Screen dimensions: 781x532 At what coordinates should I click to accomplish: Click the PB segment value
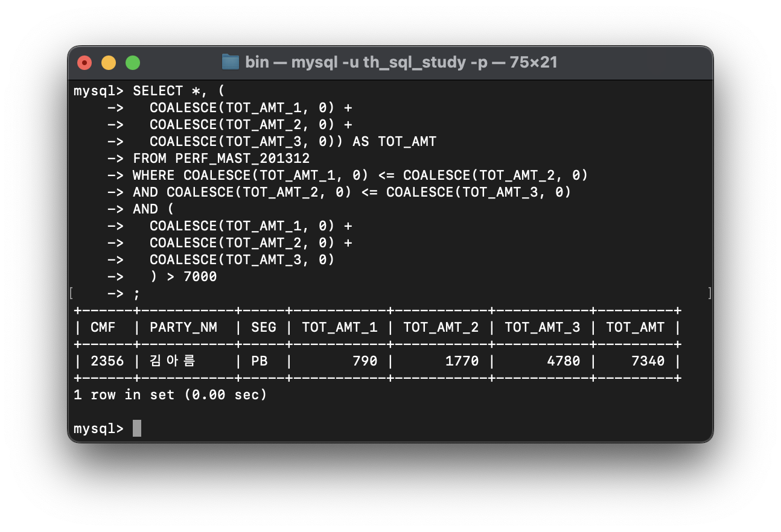pos(259,361)
